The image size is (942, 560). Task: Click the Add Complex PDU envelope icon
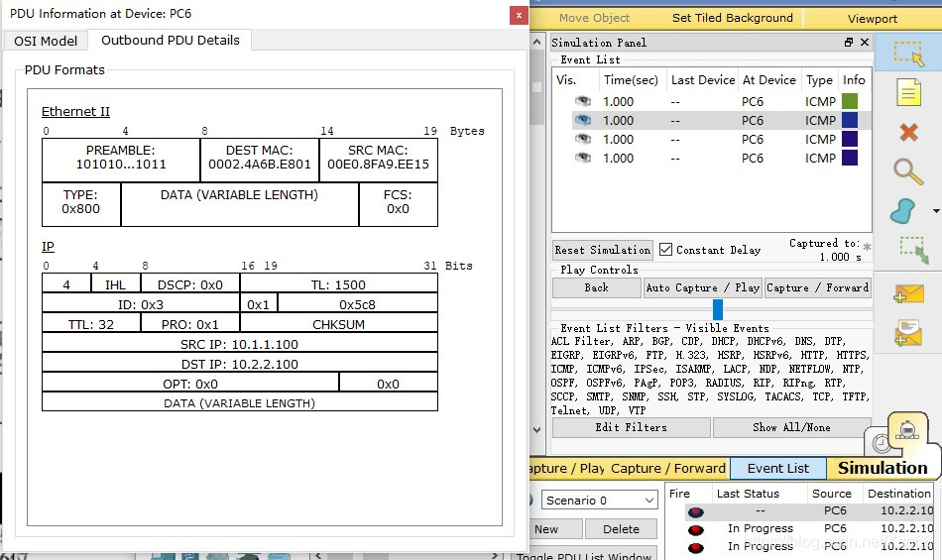tap(907, 333)
